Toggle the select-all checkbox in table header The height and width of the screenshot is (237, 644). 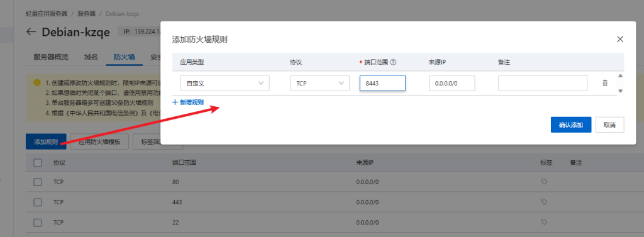pyautogui.click(x=38, y=163)
